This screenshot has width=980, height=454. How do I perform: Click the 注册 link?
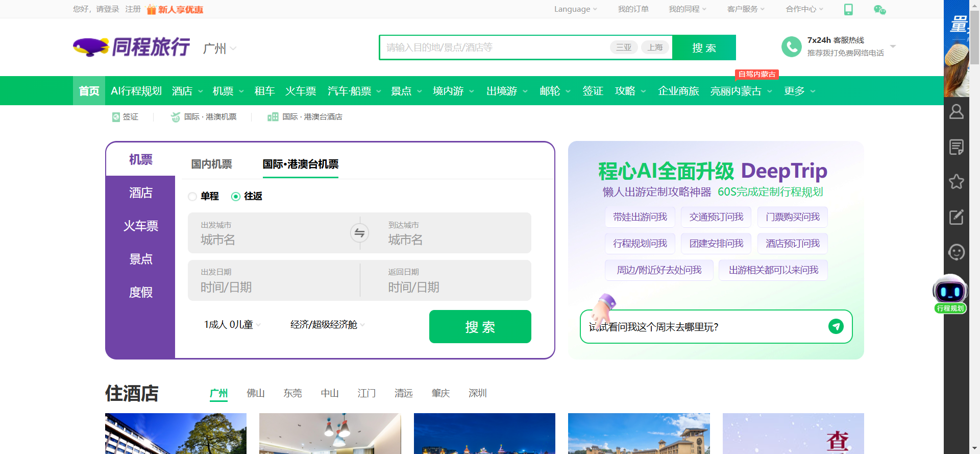tap(133, 9)
